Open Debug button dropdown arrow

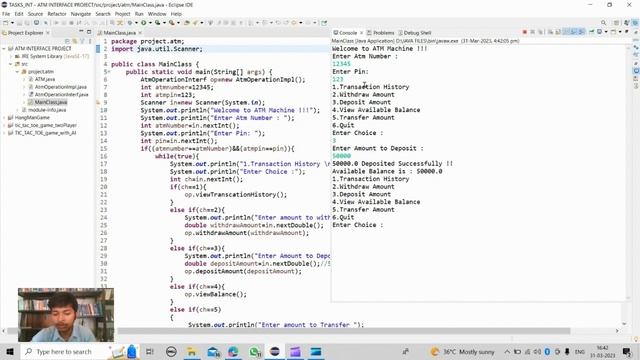pyautogui.click(x=136, y=23)
